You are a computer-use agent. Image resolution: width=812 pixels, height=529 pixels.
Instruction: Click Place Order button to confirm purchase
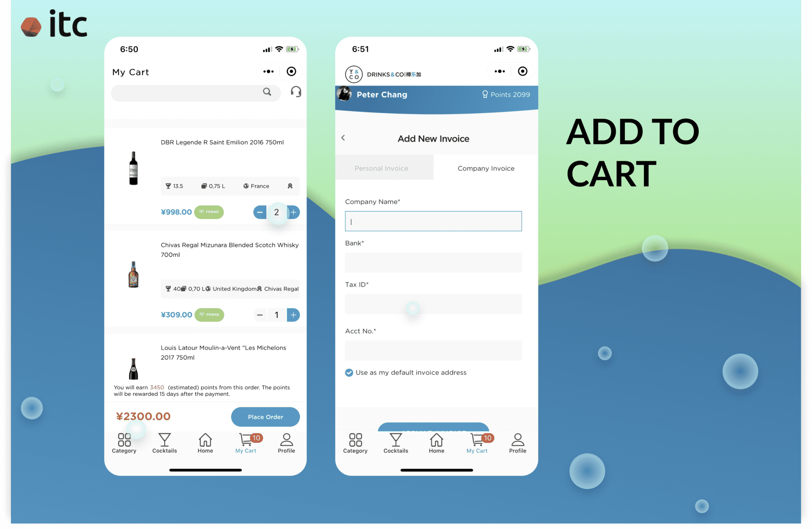point(265,417)
